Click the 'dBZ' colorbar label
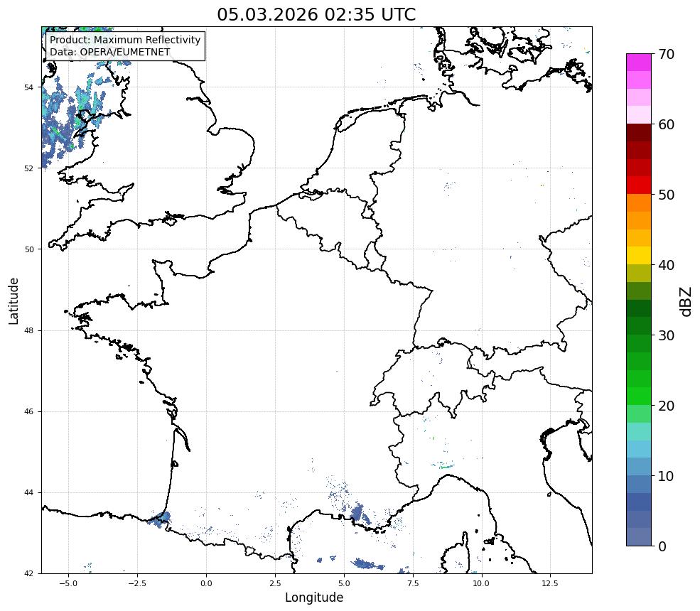The width and height of the screenshot is (700, 611). pos(686,302)
